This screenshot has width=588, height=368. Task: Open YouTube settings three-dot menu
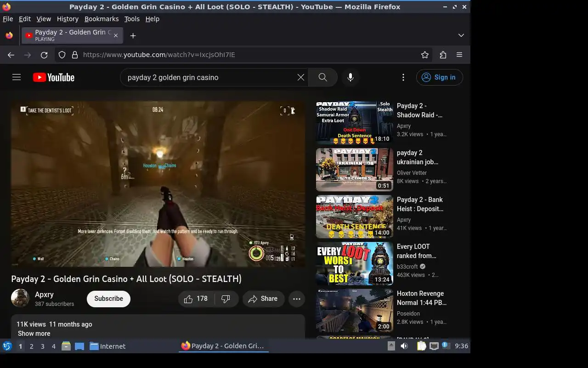(x=403, y=77)
